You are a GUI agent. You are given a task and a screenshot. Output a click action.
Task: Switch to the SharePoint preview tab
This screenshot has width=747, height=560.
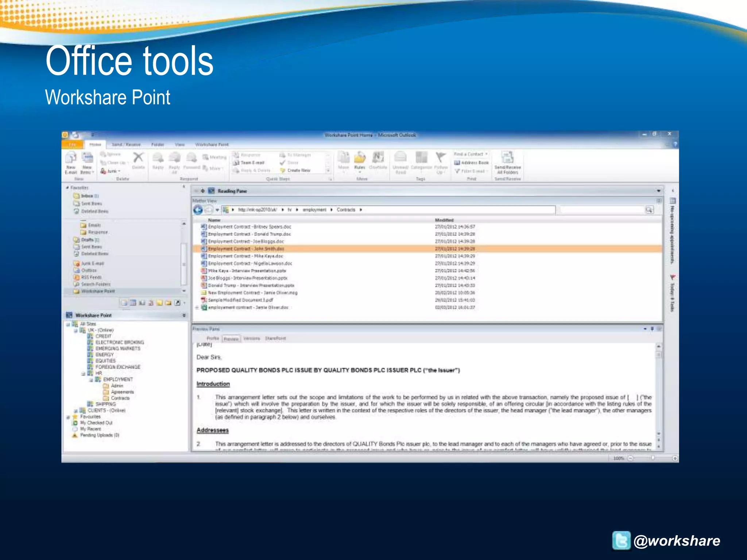[275, 339]
